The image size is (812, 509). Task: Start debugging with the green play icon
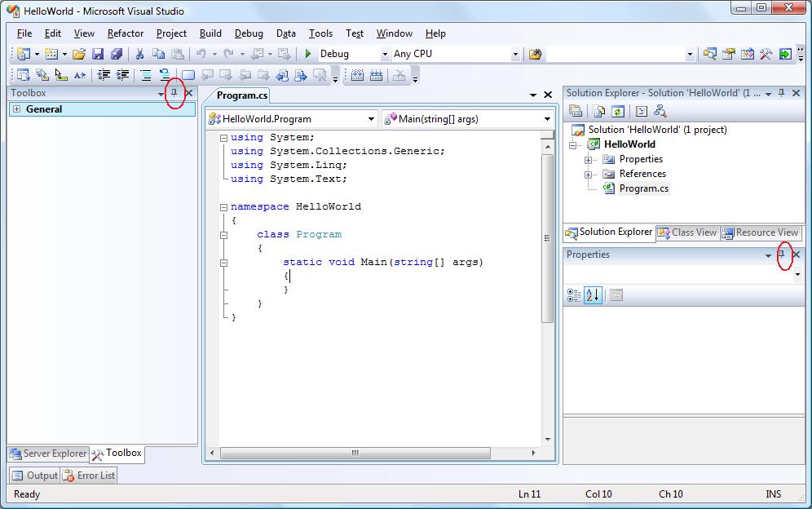point(307,54)
